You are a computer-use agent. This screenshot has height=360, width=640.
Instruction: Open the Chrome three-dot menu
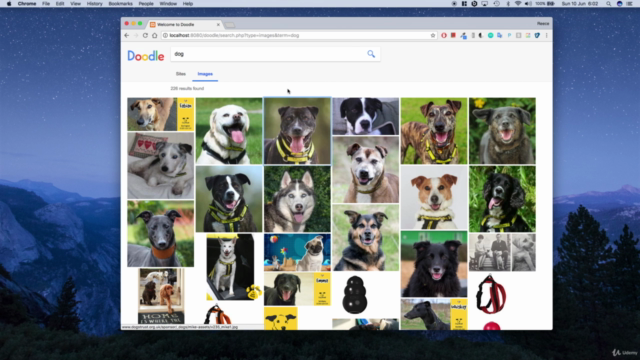coord(547,36)
